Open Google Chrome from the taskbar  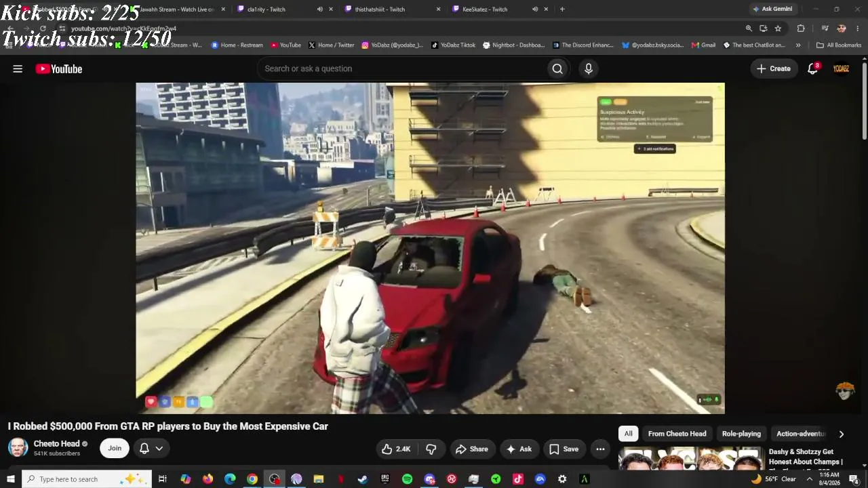[252, 479]
